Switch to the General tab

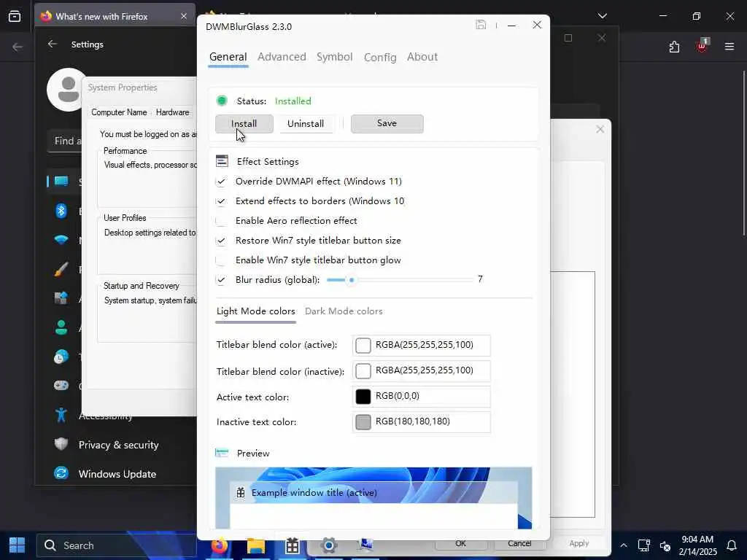pos(228,57)
